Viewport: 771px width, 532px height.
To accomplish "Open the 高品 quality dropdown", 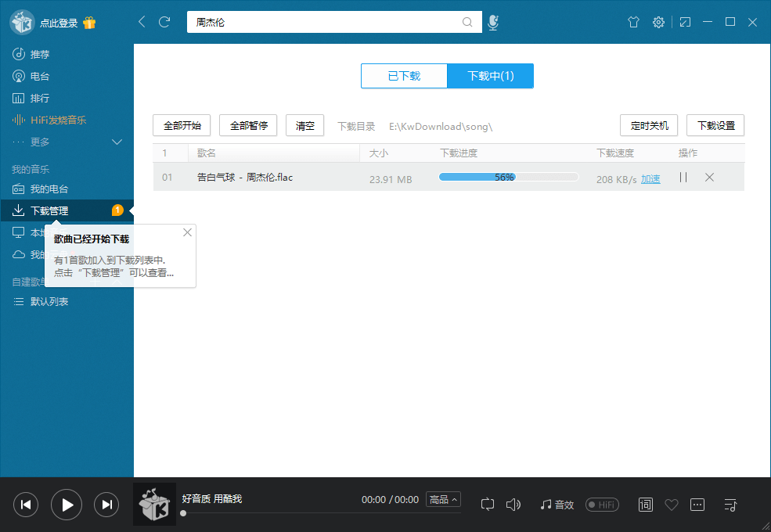I will (443, 499).
